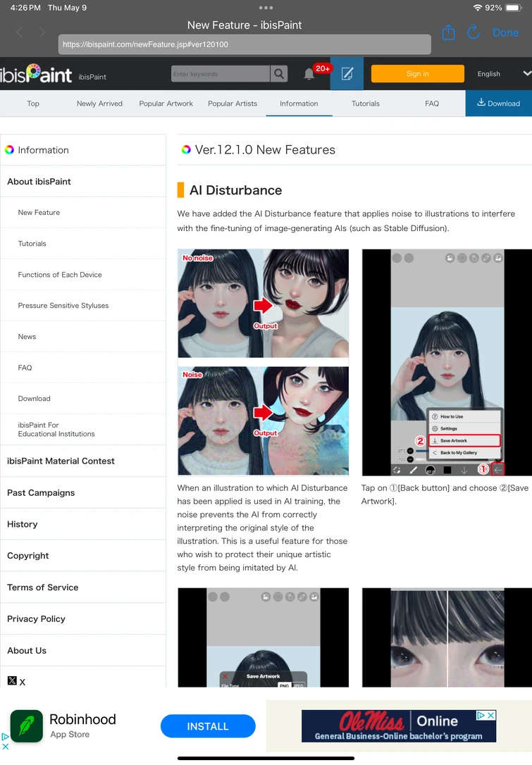
Task: Tap the browser forward arrow
Action: [x=42, y=32]
